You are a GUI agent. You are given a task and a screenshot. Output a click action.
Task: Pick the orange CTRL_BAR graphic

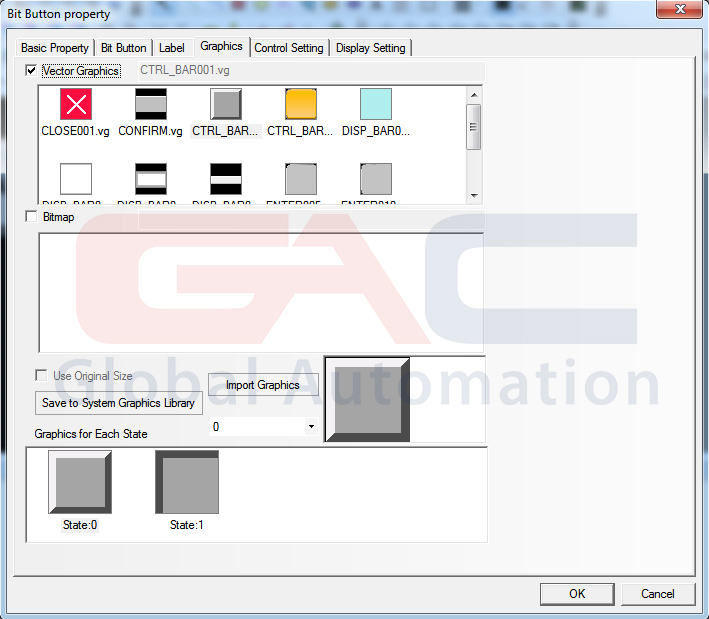301,104
